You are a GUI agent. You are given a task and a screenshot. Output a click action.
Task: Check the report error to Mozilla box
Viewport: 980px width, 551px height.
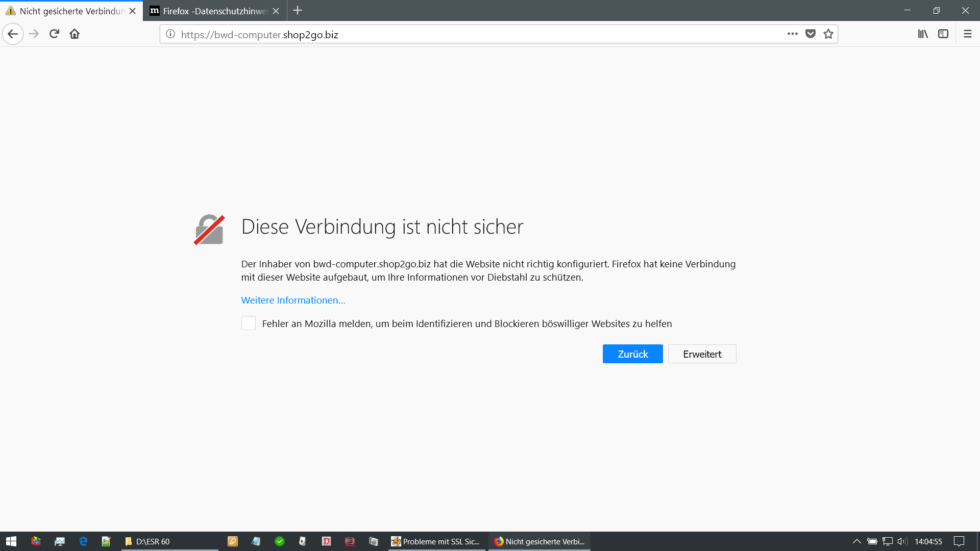pos(249,323)
